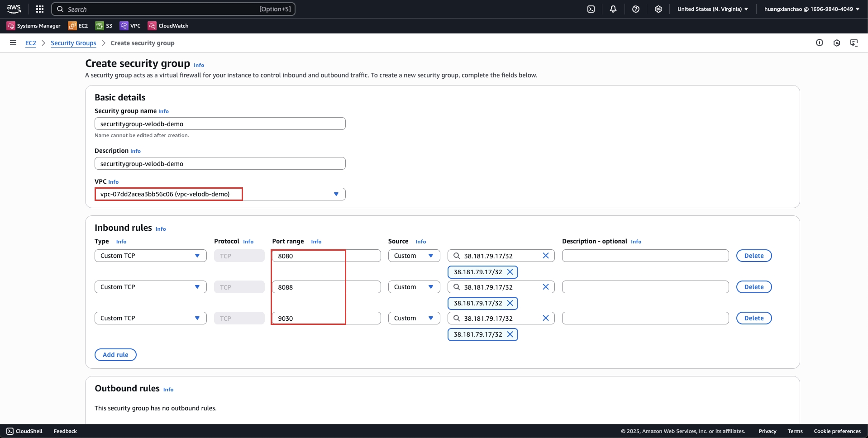Focus the top AWS search box
The height and width of the screenshot is (438, 868).
pos(173,9)
